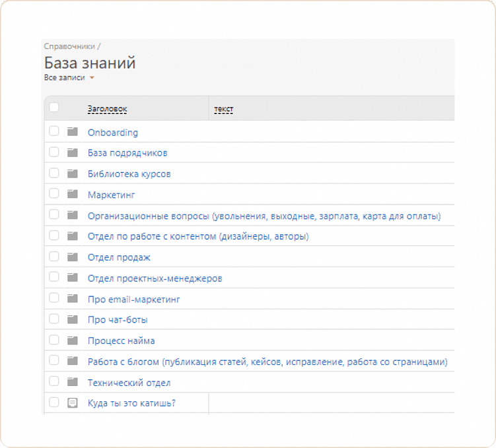Click folder icon beside Про чат-боты
The image size is (496, 448).
(x=73, y=319)
